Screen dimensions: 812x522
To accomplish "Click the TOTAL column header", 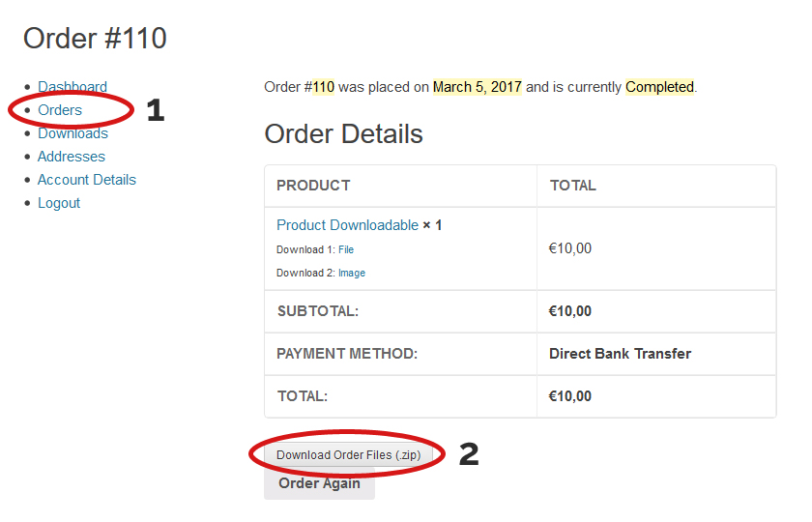I will click(x=573, y=186).
